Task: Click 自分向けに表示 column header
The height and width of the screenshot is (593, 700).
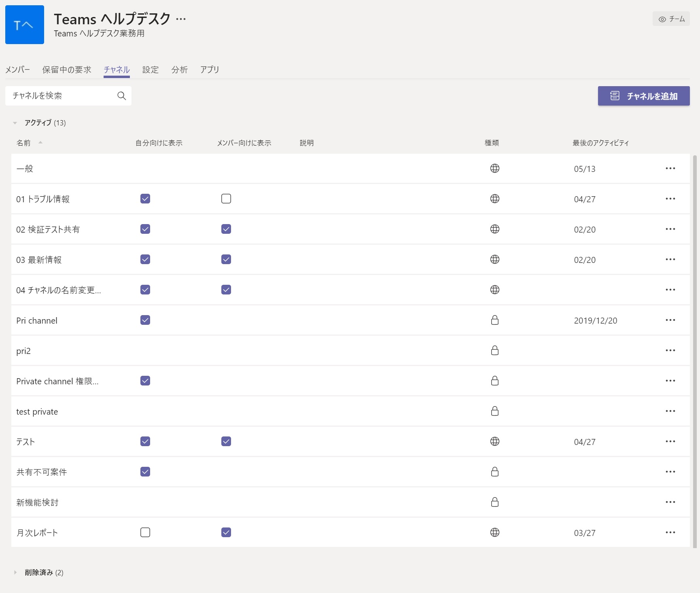Action: coord(159,143)
